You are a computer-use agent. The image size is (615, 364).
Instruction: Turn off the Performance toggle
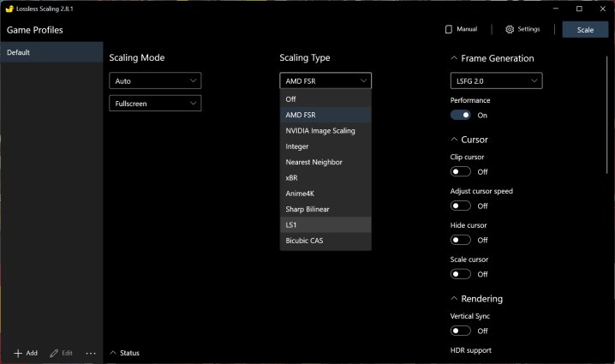click(460, 115)
